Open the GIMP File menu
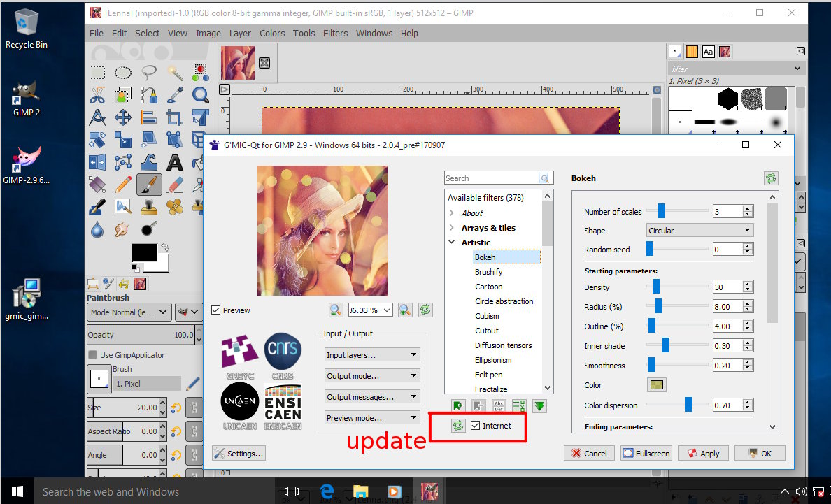The width and height of the screenshot is (831, 504). tap(97, 33)
